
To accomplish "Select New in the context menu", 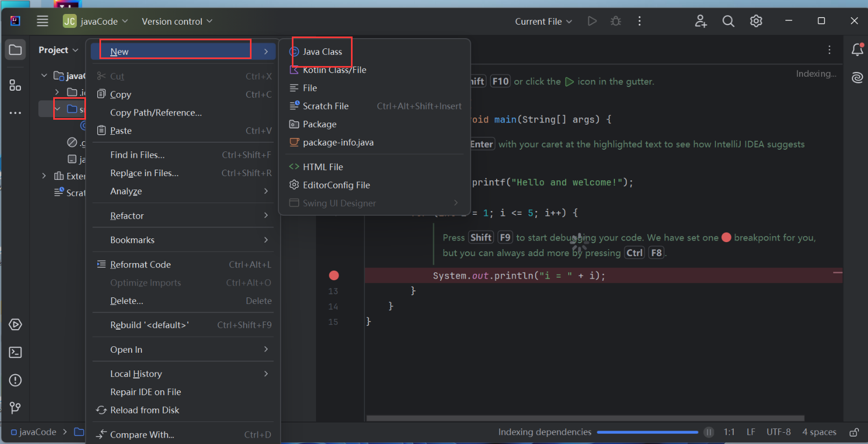I will tap(183, 52).
